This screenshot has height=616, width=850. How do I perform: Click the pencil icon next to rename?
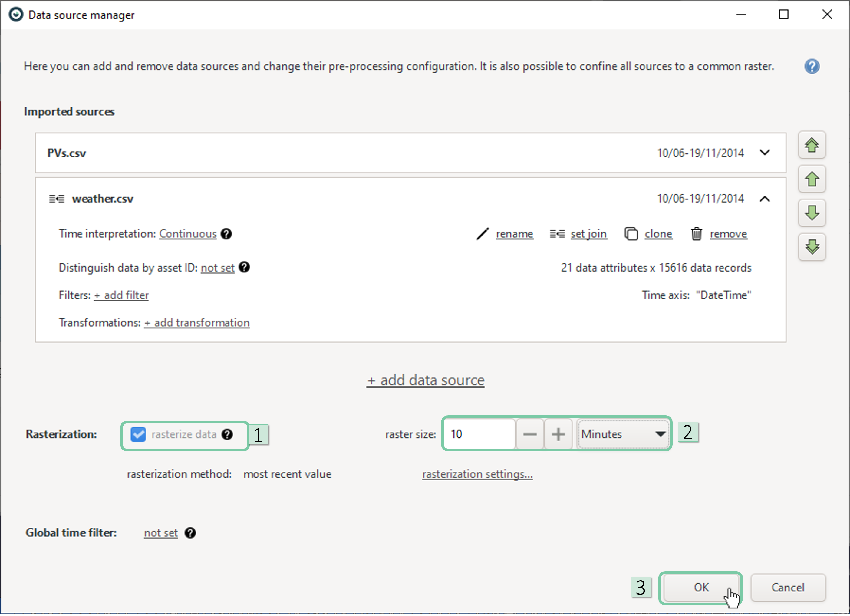(483, 234)
